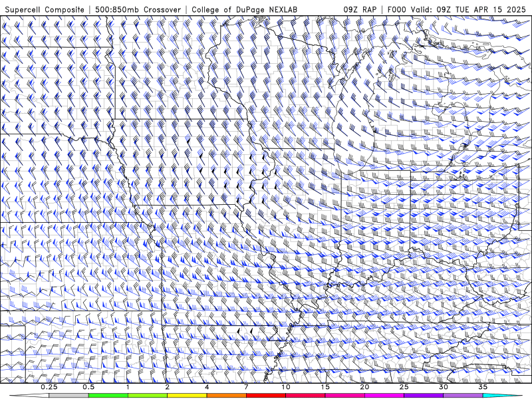Image resolution: width=532 pixels, height=399 pixels.
Task: Click the legend value 20
Action: point(364,387)
